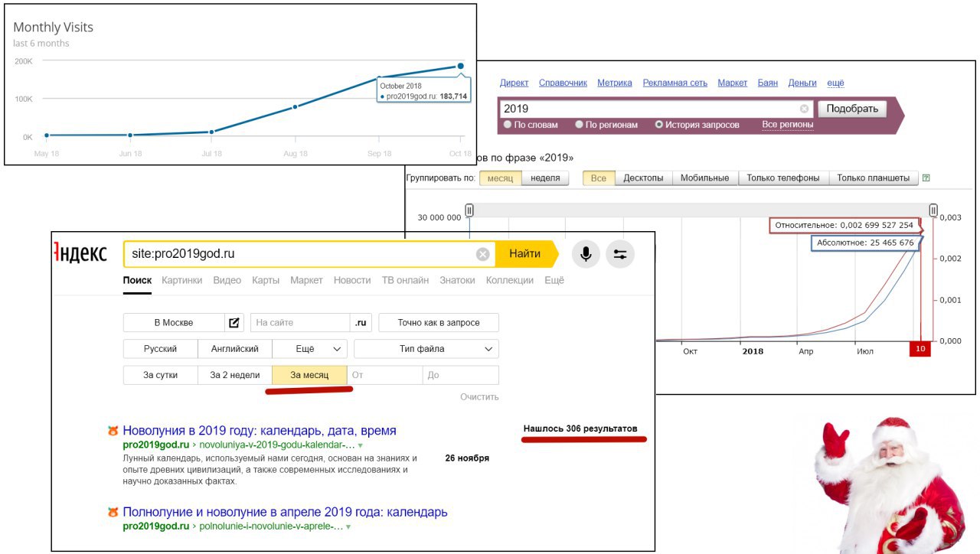Viewport: 980px width, 554px height.
Task: Open Полнолуние и новолуние в апреле link
Action: [285, 512]
